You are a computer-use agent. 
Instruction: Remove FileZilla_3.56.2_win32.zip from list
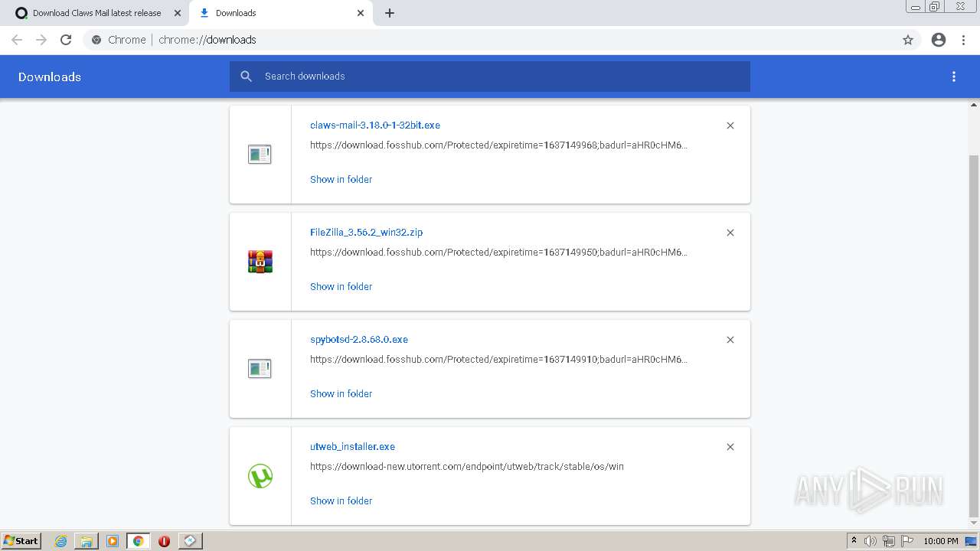coord(730,233)
